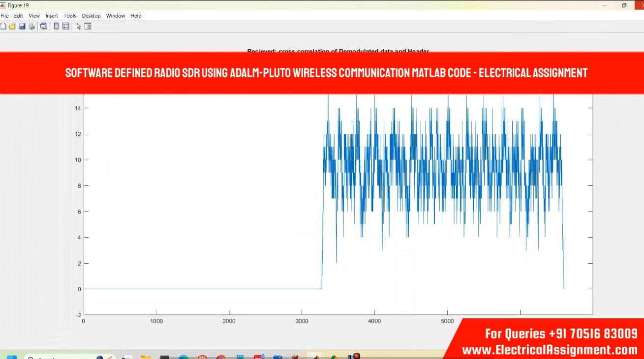The height and width of the screenshot is (359, 644).
Task: Open the Window menu
Action: coord(116,16)
